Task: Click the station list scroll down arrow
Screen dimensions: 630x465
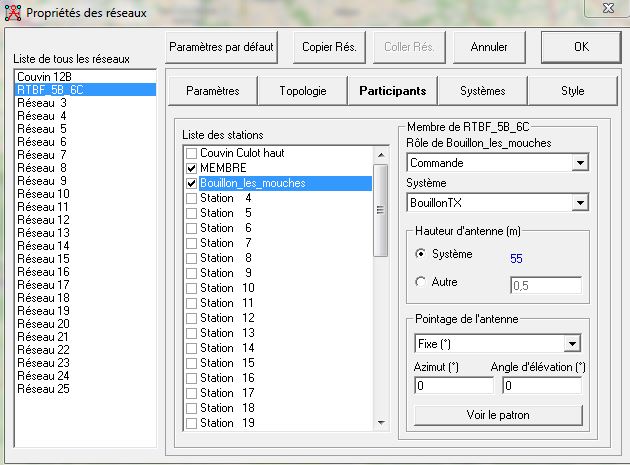Action: pos(381,423)
